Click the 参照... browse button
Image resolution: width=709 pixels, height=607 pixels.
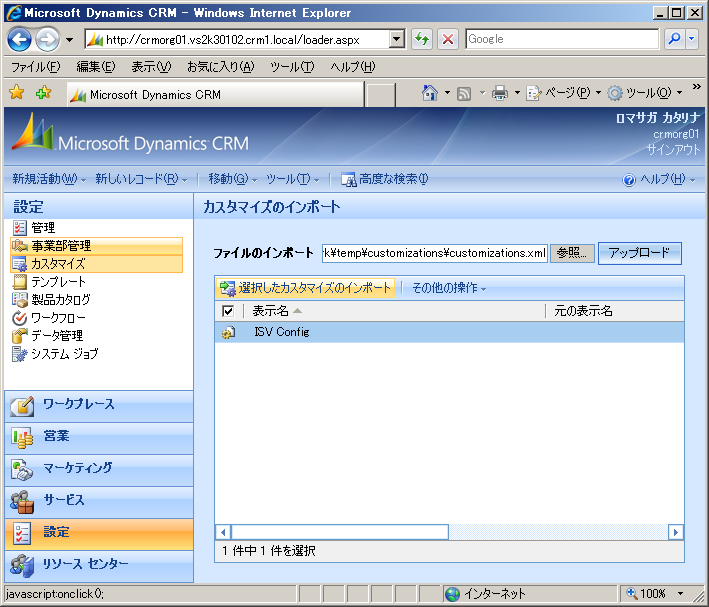coord(572,253)
